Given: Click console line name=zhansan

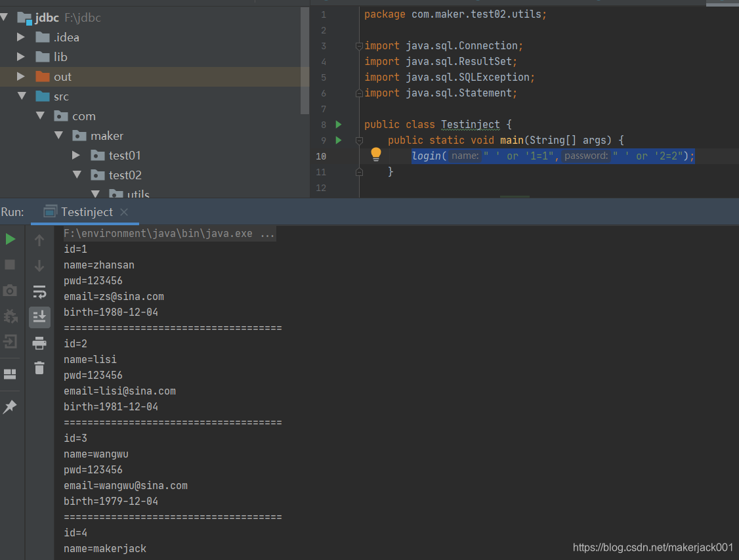Looking at the screenshot, I should 99,265.
